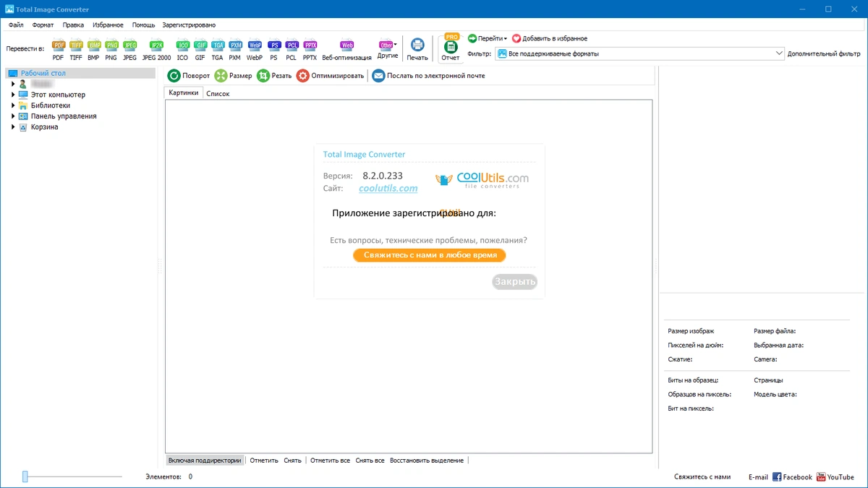This screenshot has height=488, width=868.
Task: Select PS PostScript format icon
Action: [x=273, y=46]
